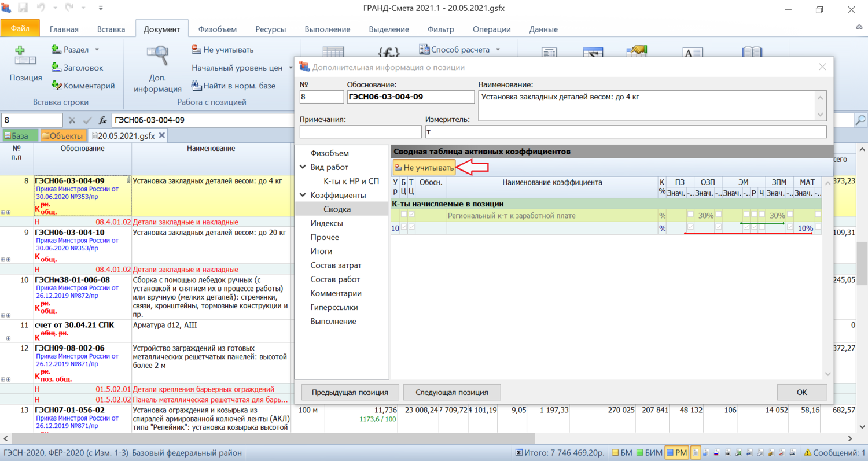The image size is (868, 461).
Task: Toggle БЦ checkbox for Региональный к-т row
Action: tap(404, 215)
